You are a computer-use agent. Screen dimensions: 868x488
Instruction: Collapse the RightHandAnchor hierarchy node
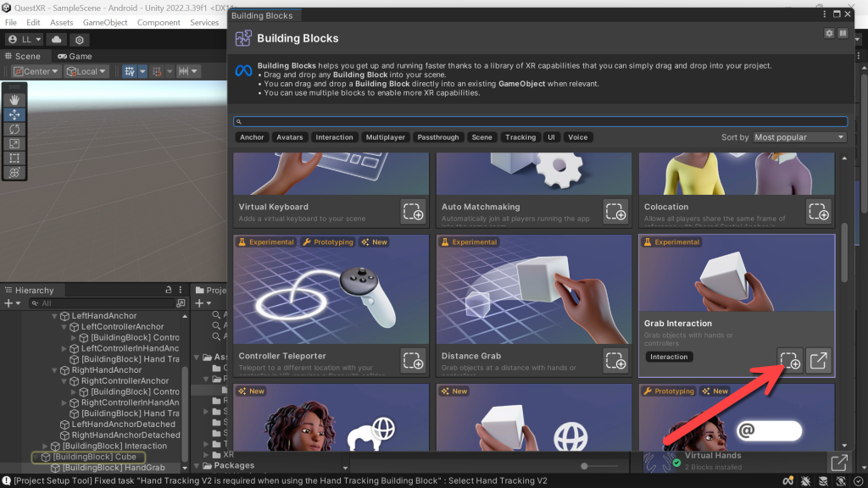(x=54, y=370)
